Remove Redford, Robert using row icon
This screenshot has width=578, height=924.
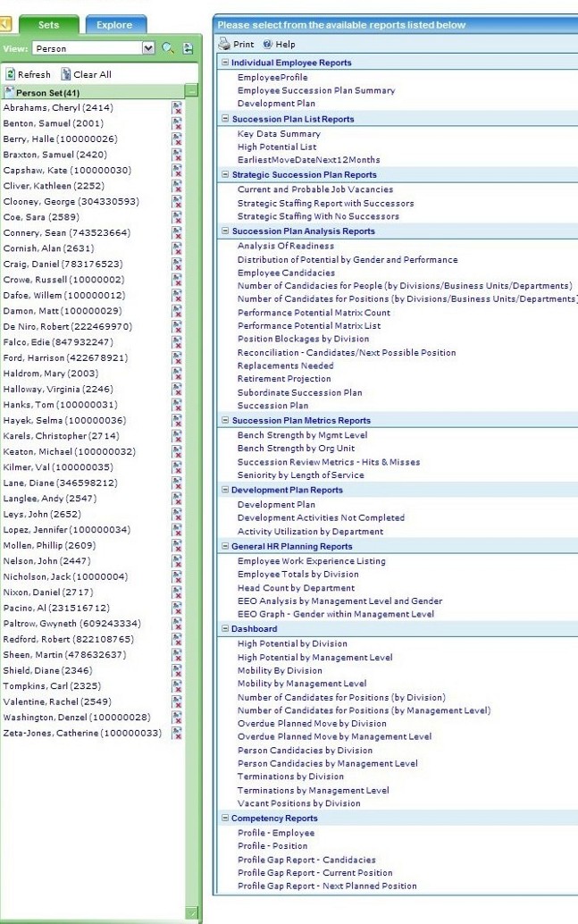point(177,639)
